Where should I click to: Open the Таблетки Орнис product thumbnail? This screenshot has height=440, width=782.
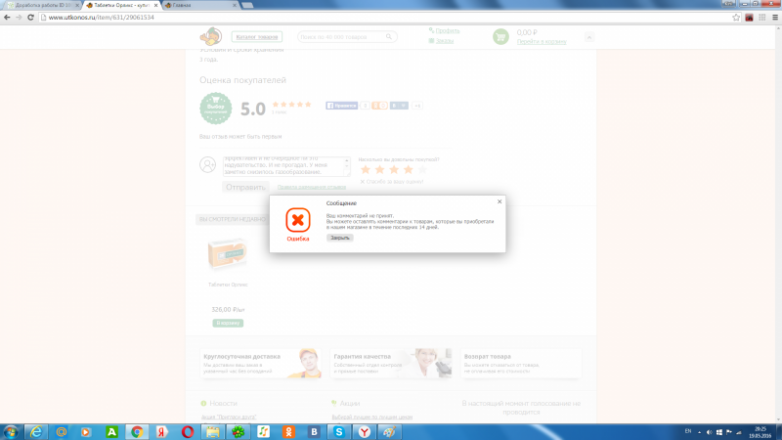(227, 256)
